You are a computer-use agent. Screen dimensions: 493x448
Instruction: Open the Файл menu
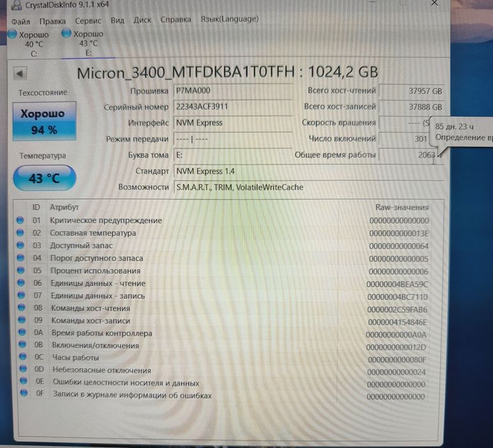[20, 21]
